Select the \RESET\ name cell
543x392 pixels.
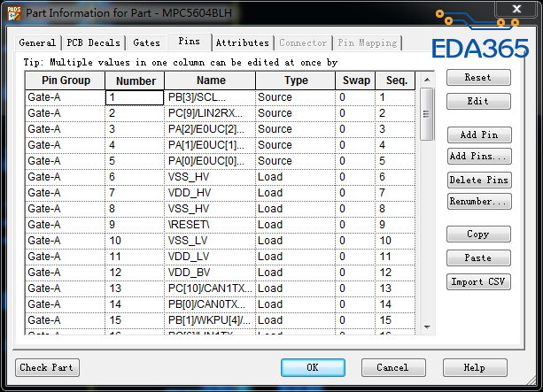coord(210,225)
